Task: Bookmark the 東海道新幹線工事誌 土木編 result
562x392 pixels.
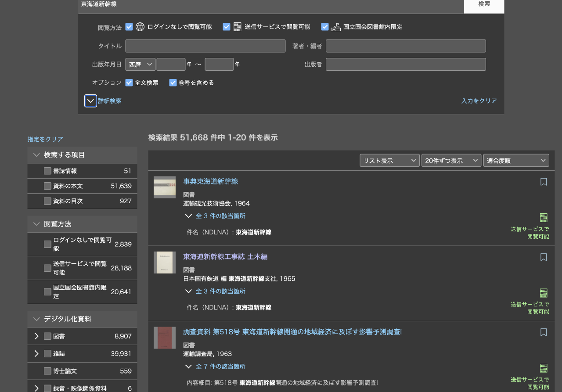Action: pos(544,257)
